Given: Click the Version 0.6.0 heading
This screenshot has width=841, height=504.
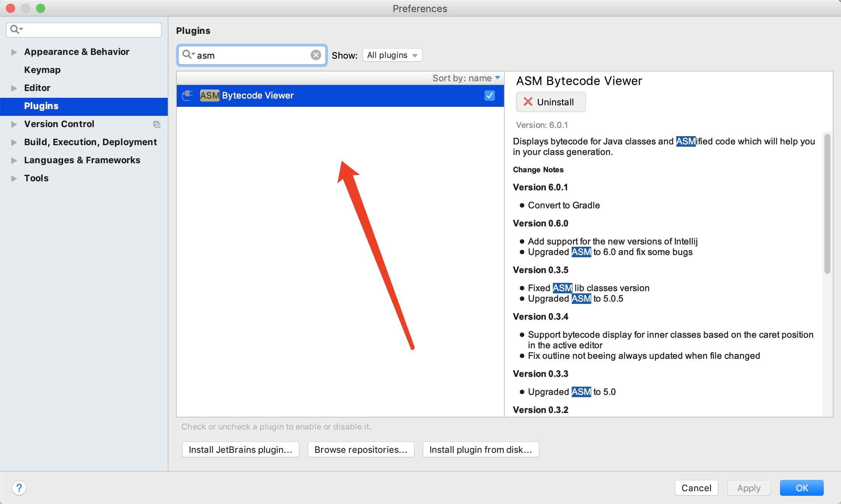Looking at the screenshot, I should (x=540, y=223).
